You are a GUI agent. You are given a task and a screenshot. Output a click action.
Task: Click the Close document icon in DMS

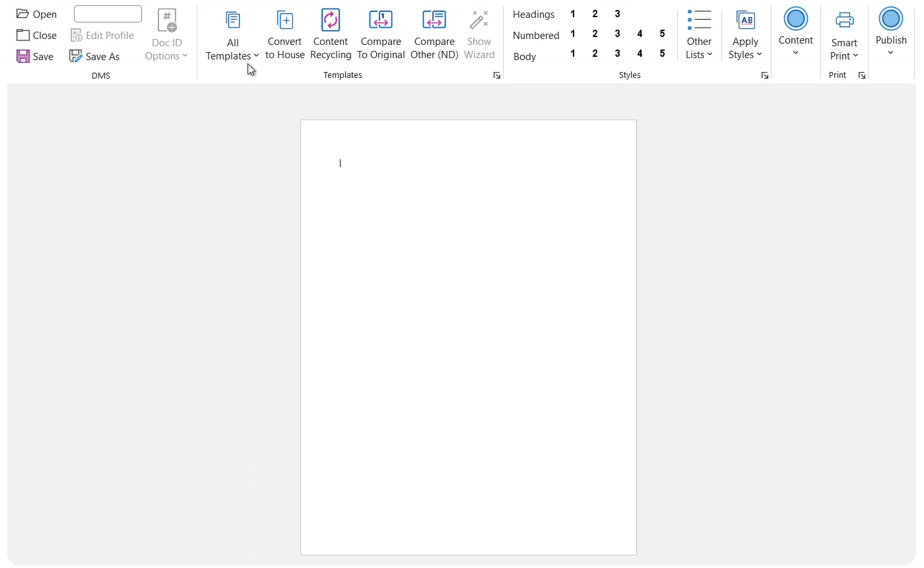click(x=23, y=35)
